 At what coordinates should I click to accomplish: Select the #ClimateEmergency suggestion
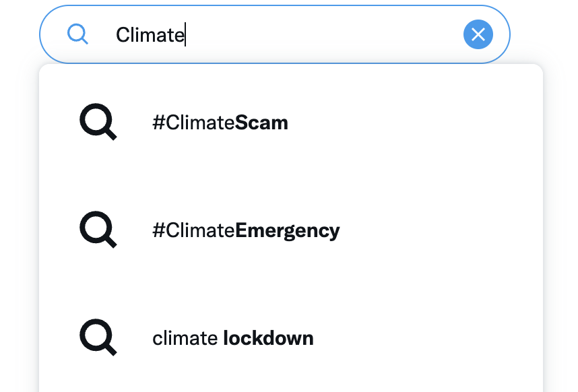[x=291, y=230]
